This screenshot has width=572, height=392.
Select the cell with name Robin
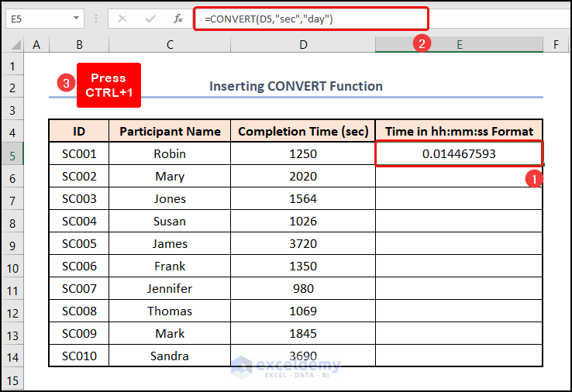click(170, 153)
